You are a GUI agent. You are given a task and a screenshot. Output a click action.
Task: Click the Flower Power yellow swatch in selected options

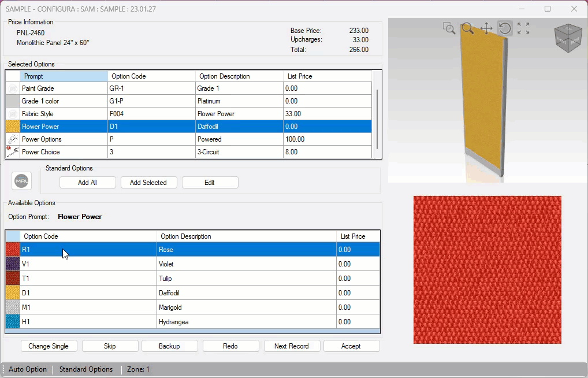click(x=13, y=127)
